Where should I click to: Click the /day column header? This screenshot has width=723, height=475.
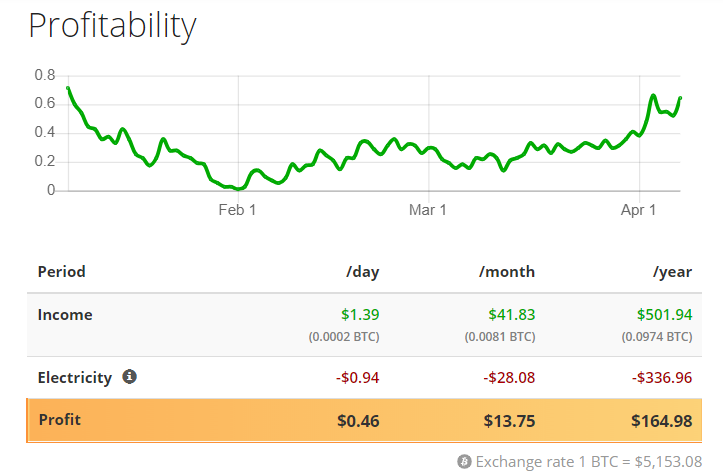(362, 271)
